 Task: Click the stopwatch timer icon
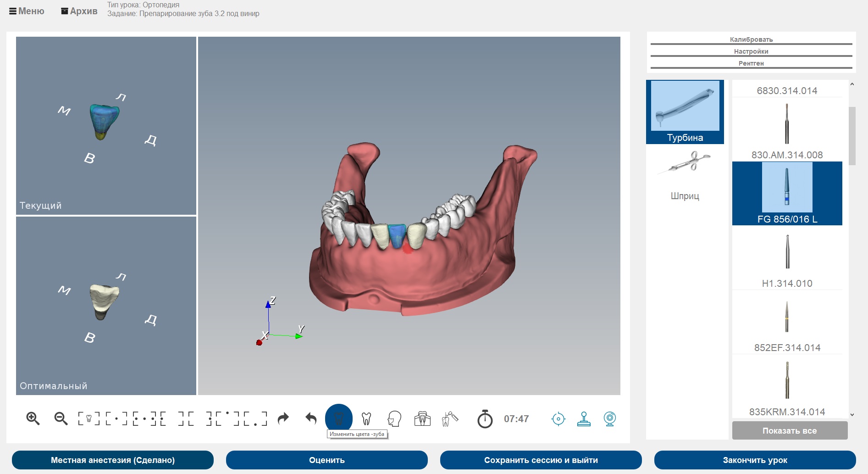coord(485,419)
